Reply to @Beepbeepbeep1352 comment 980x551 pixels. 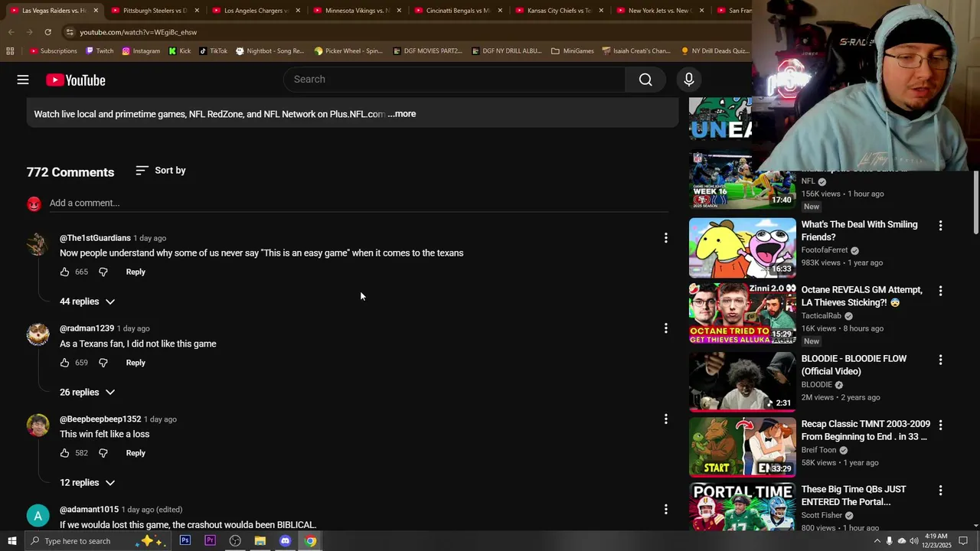[x=136, y=453]
